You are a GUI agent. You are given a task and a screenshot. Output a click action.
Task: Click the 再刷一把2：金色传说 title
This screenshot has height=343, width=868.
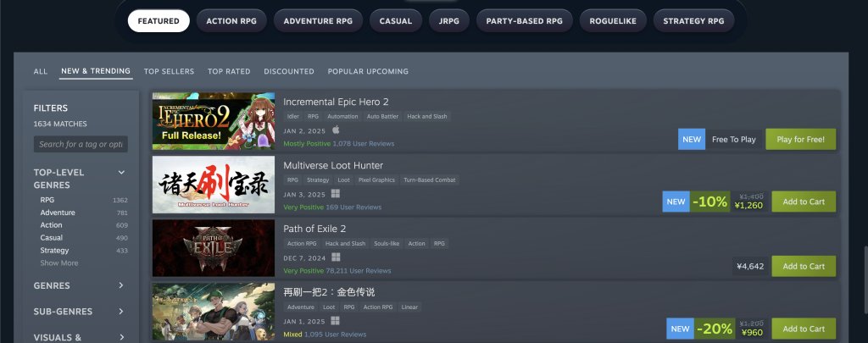point(329,292)
